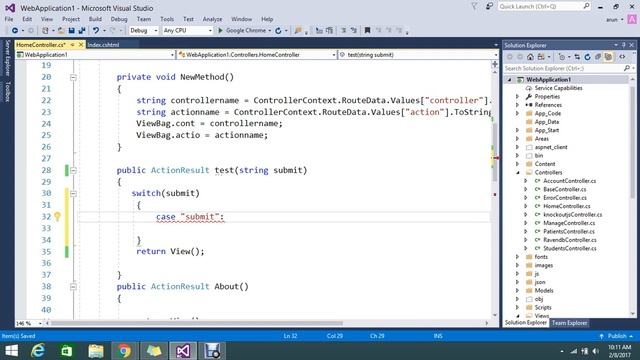This screenshot has height=360, width=640.
Task: Click the New Project toolbar icon
Action: coord(45,31)
